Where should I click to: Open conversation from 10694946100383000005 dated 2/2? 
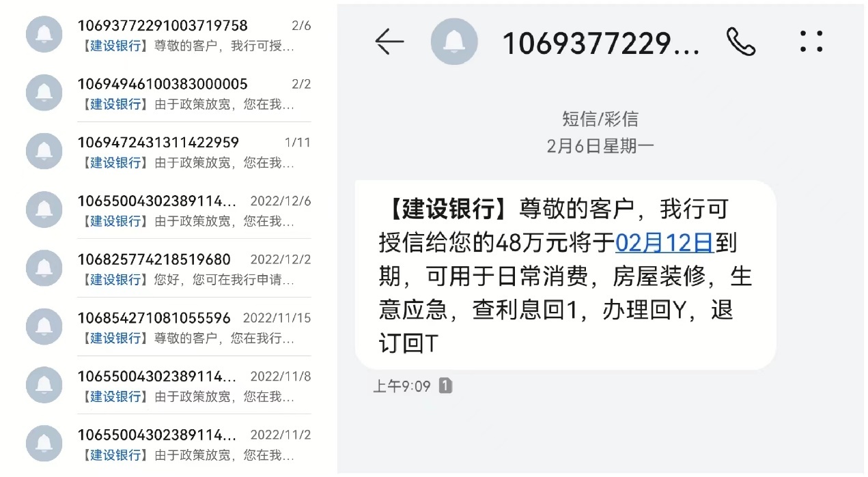coord(169,93)
